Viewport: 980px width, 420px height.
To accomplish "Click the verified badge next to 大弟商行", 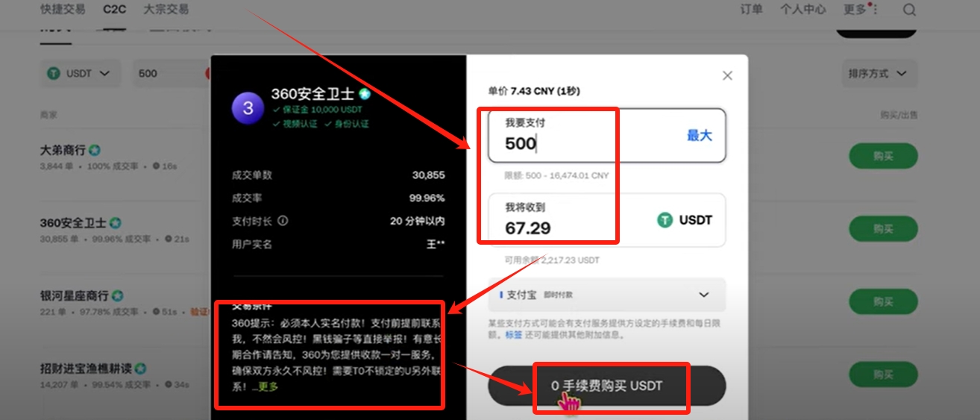I will pos(95,150).
